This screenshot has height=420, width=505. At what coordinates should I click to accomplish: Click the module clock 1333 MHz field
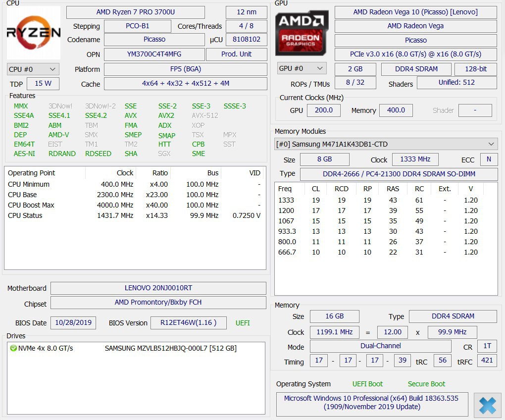click(415, 159)
